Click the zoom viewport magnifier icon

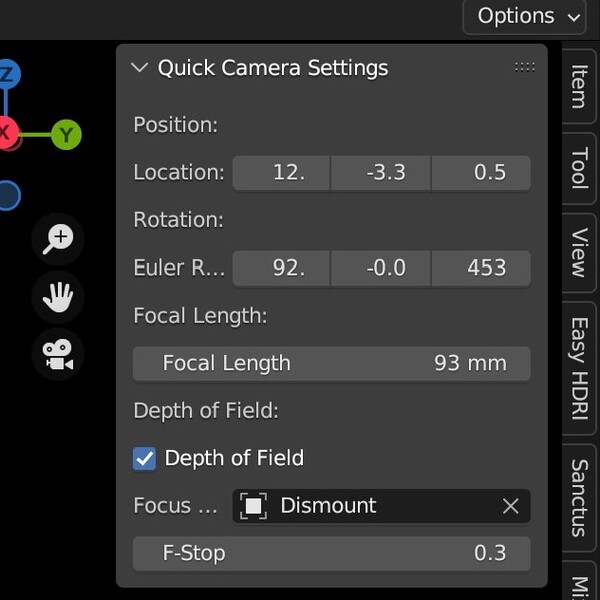click(58, 238)
